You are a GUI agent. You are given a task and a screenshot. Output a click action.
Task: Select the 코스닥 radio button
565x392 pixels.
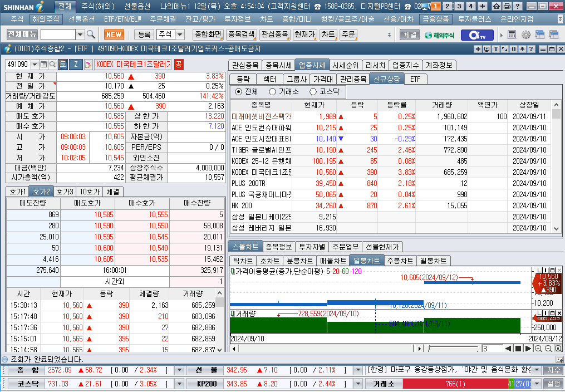point(313,91)
